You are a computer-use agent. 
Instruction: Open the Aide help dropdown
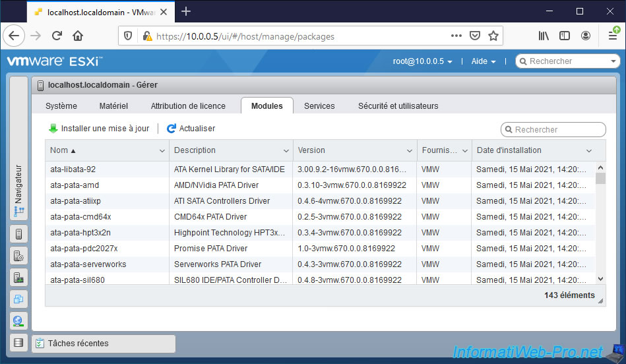pos(484,61)
